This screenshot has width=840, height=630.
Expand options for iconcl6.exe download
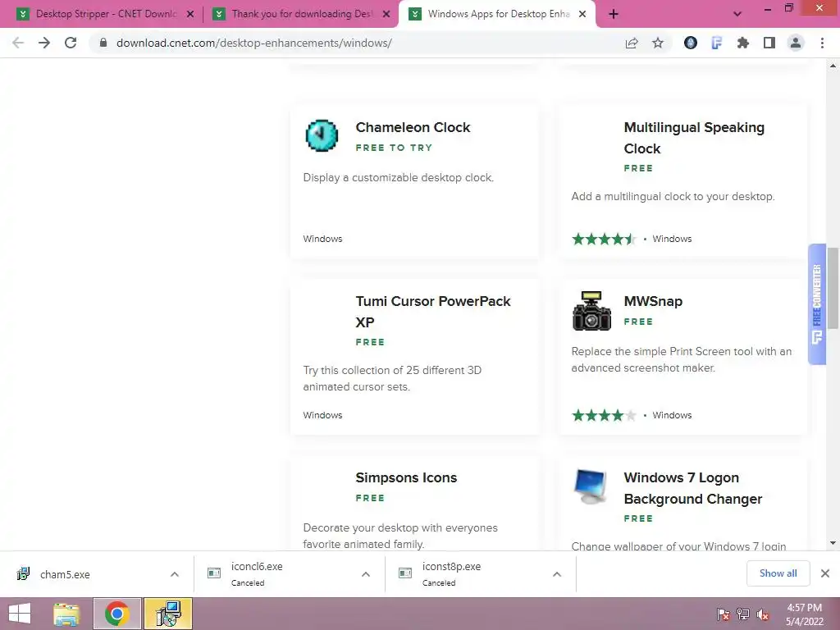[366, 574]
